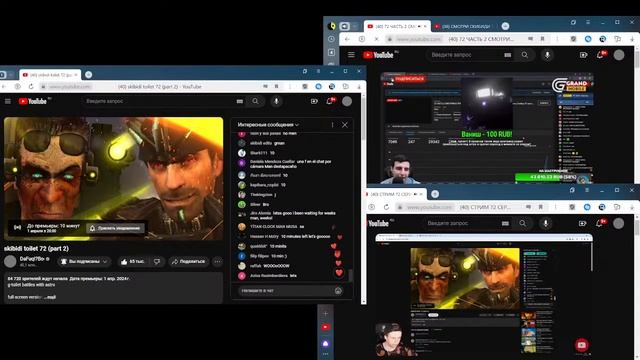Open on-screen keyboard icon in left window search
This screenshot has width=640, height=360.
[x=240, y=101]
